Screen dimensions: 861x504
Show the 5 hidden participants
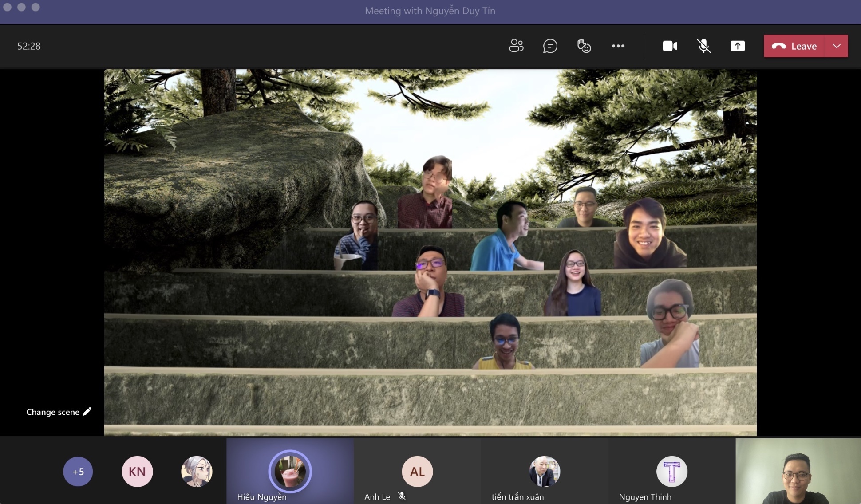coord(78,471)
